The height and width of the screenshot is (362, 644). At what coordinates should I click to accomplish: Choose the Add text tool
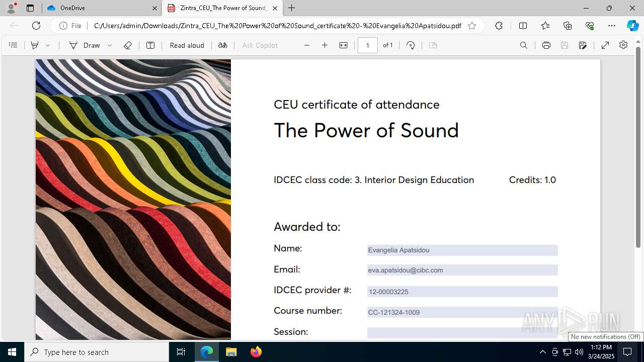pyautogui.click(x=150, y=45)
